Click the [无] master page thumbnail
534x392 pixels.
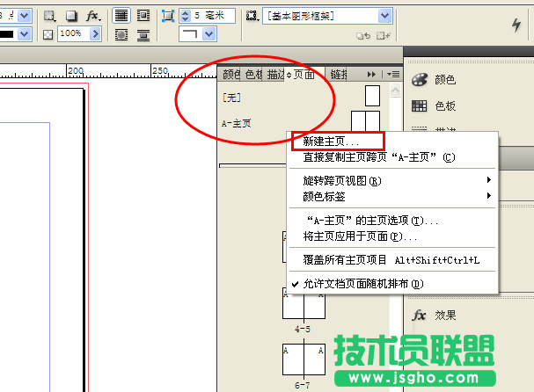point(372,96)
